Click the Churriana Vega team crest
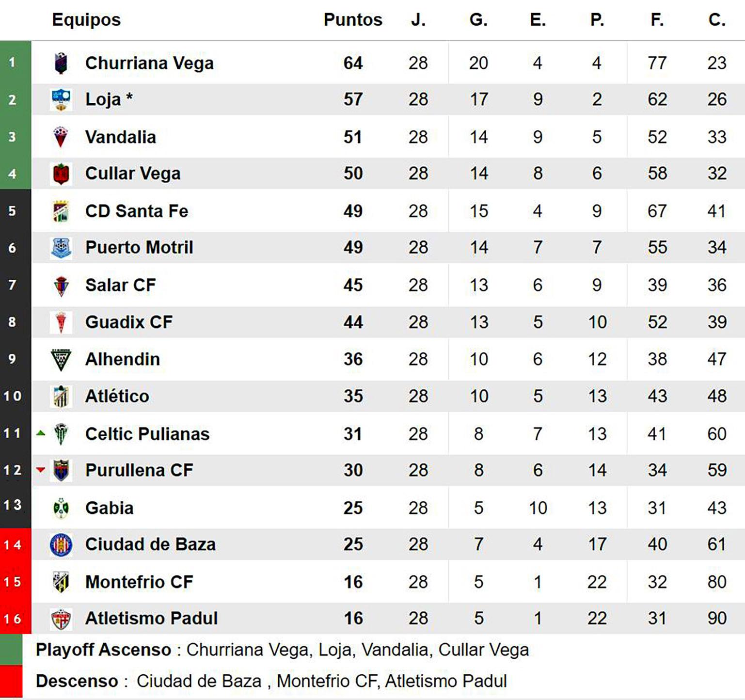745x700 pixels. point(61,63)
